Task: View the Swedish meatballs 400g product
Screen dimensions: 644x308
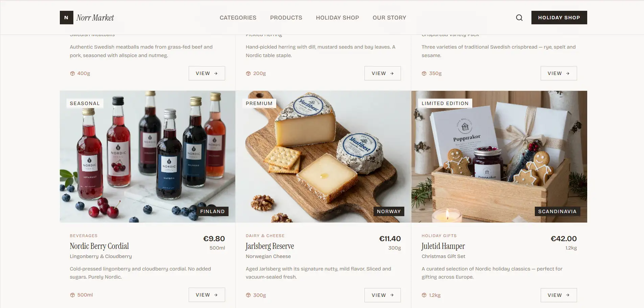Action: pos(207,73)
